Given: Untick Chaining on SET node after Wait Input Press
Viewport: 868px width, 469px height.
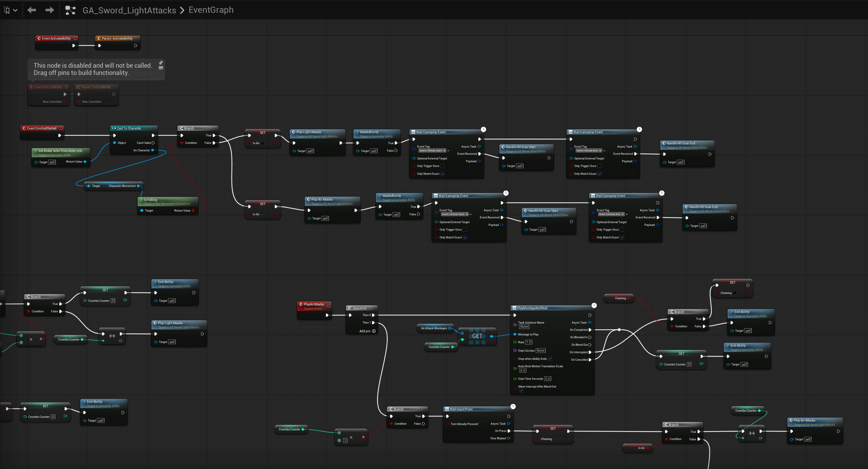Looking at the screenshot, I should pyautogui.click(x=555, y=439).
